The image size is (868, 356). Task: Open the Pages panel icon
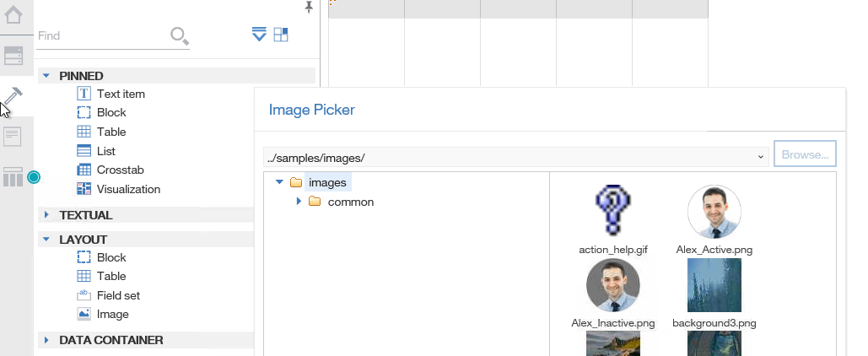12,136
